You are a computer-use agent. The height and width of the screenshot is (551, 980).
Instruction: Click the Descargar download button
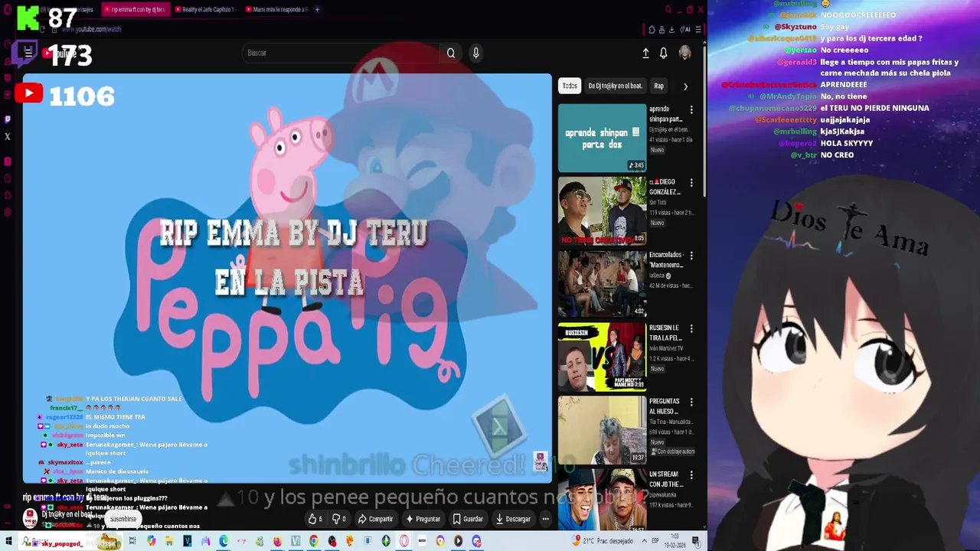513,519
